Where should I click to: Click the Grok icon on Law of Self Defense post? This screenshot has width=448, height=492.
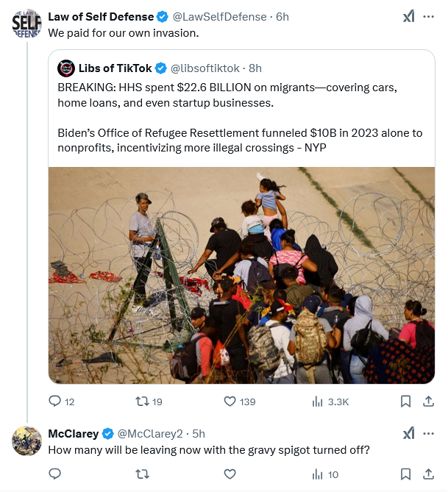tap(410, 17)
